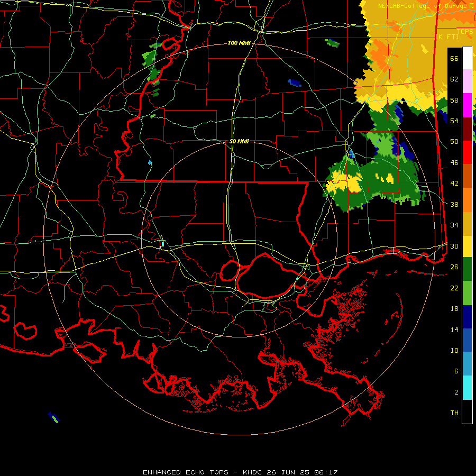Screen dimensions: 476x476
Task: Click the "100 NMI" range ring label
Action: (239, 43)
